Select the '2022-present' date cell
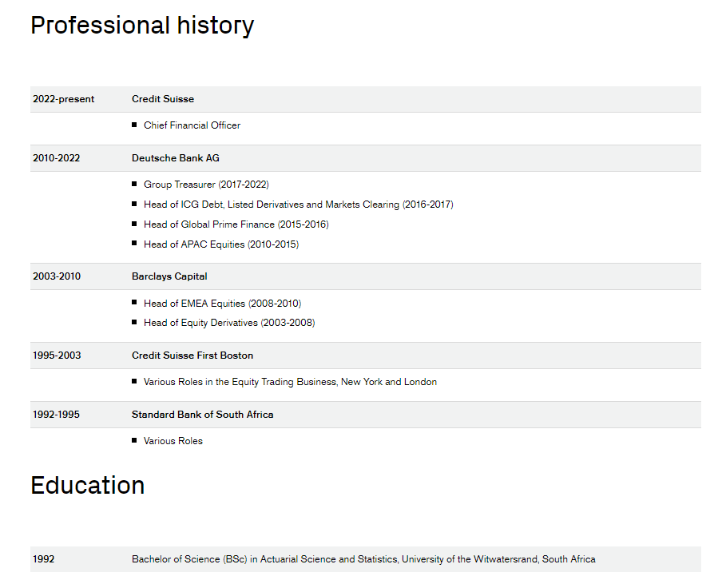 [63, 99]
